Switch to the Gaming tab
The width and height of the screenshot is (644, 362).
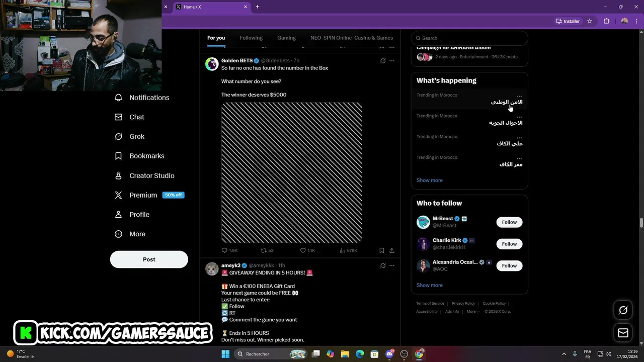286,38
